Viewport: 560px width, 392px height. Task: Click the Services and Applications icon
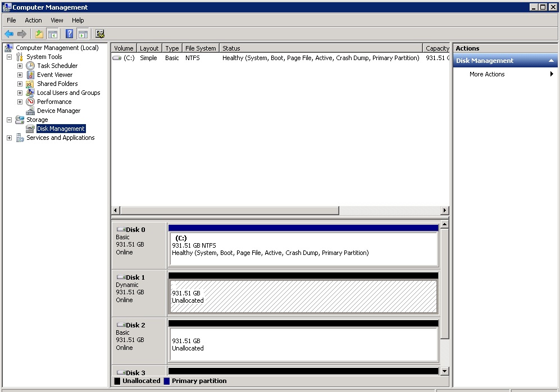[20, 138]
